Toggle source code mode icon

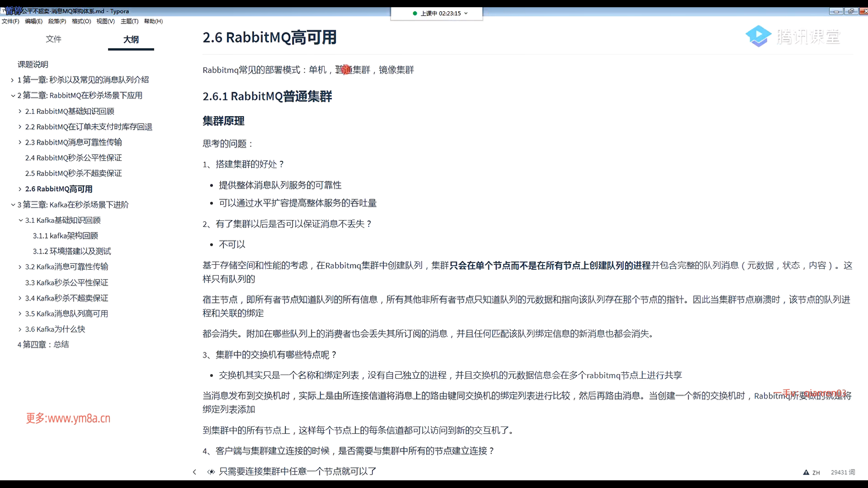[x=211, y=472]
